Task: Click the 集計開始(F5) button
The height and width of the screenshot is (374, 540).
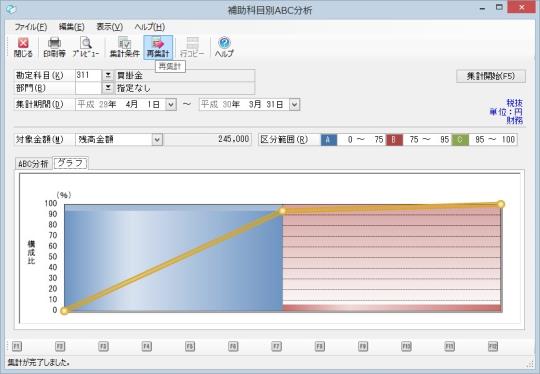Action: coord(491,76)
